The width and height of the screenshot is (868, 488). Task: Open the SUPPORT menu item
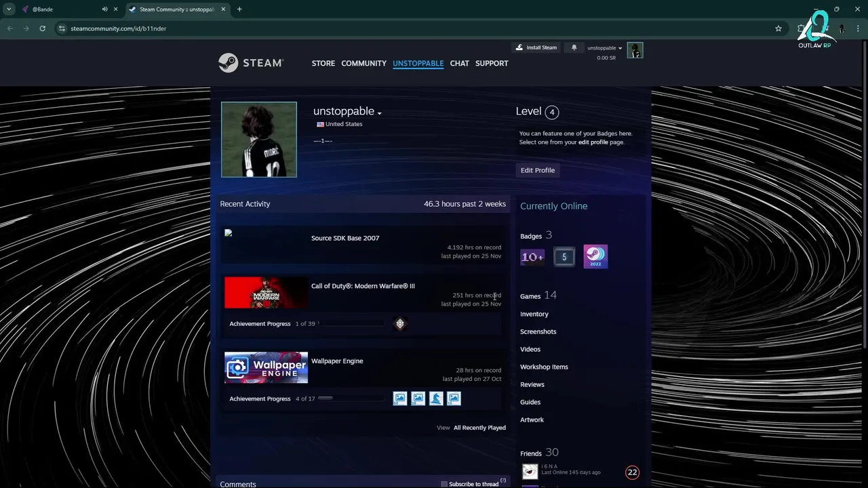(x=492, y=63)
